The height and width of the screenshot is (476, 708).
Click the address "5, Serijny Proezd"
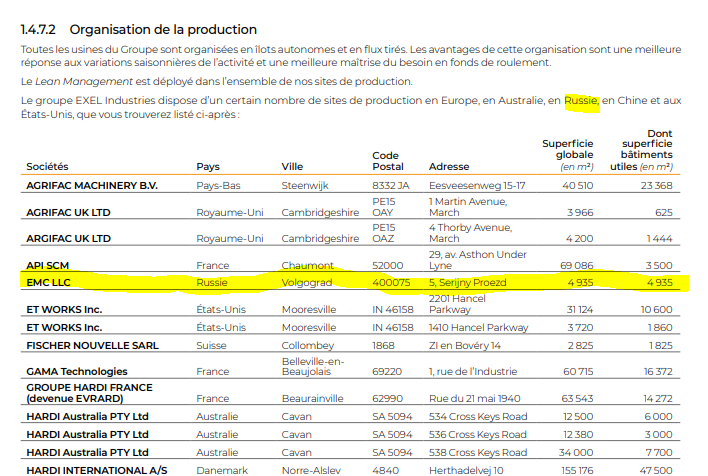pos(468,283)
